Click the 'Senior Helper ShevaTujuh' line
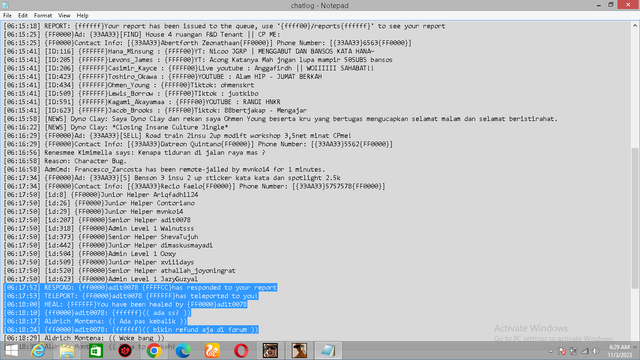 point(101,237)
